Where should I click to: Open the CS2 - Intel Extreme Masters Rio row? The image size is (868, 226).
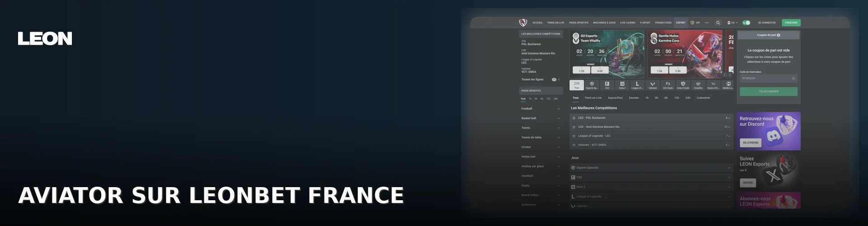[x=651, y=127]
